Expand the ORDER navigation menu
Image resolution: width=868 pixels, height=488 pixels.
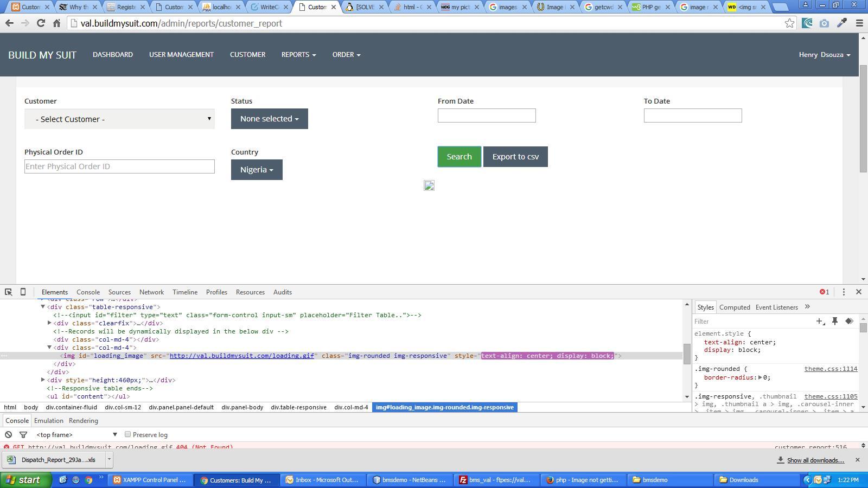point(346,55)
